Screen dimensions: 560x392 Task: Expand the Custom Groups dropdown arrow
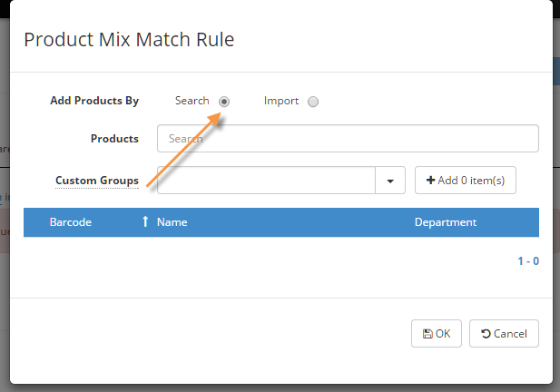coord(390,181)
